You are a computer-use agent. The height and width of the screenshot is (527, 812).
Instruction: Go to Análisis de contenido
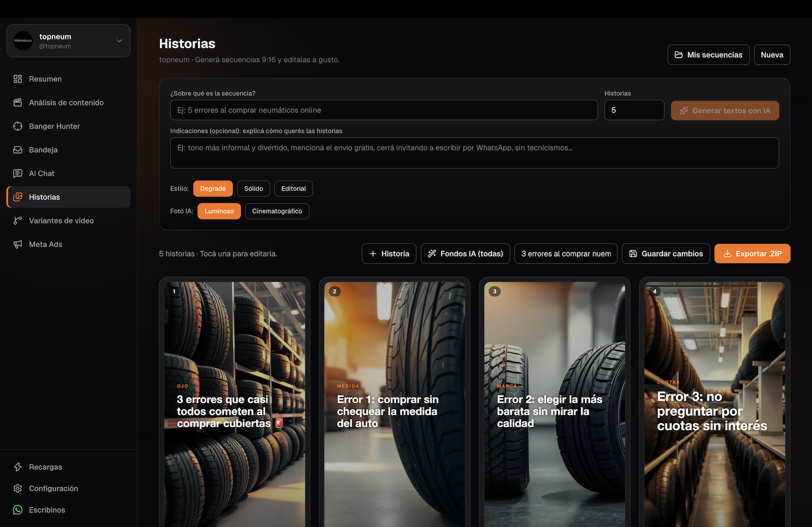[x=69, y=102]
